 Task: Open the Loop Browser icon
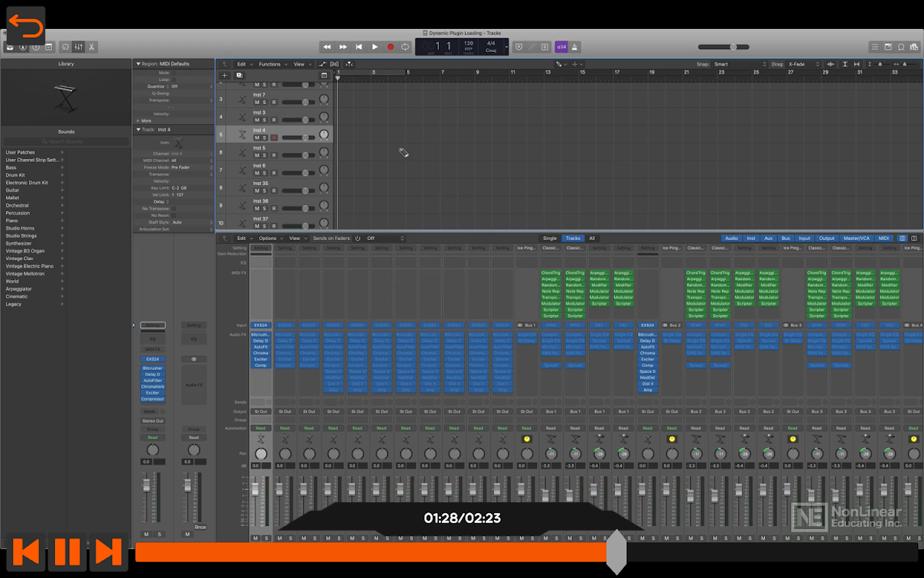(901, 47)
